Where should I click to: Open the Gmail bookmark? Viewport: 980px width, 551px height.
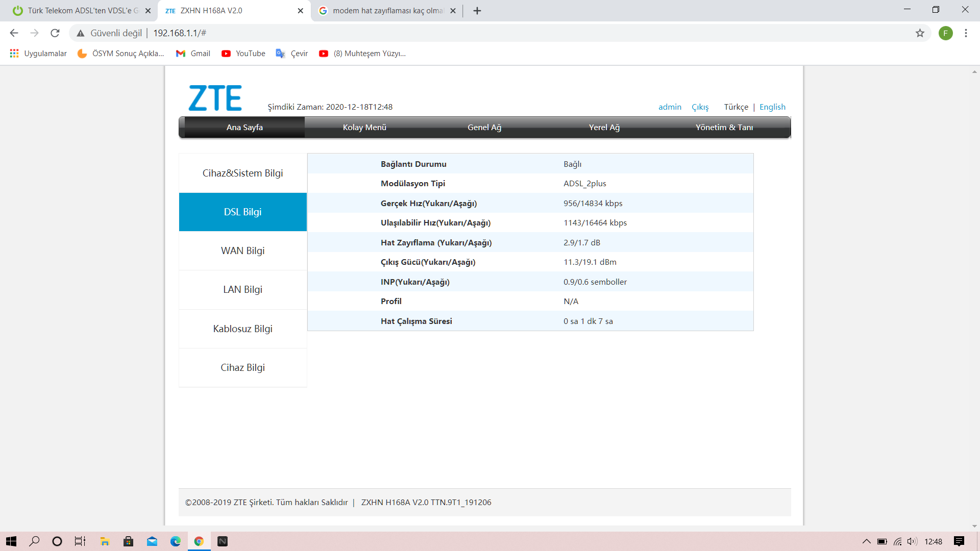[193, 54]
